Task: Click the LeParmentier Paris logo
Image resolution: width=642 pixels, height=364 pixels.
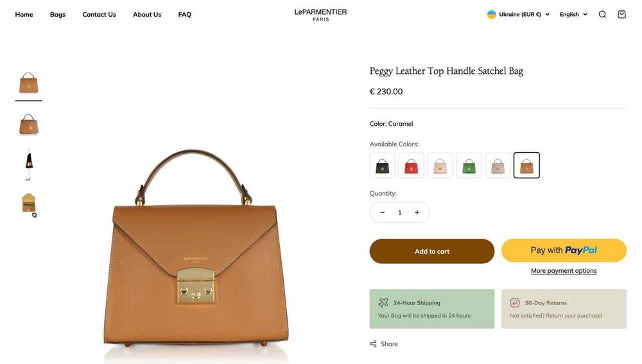Action: point(320,15)
